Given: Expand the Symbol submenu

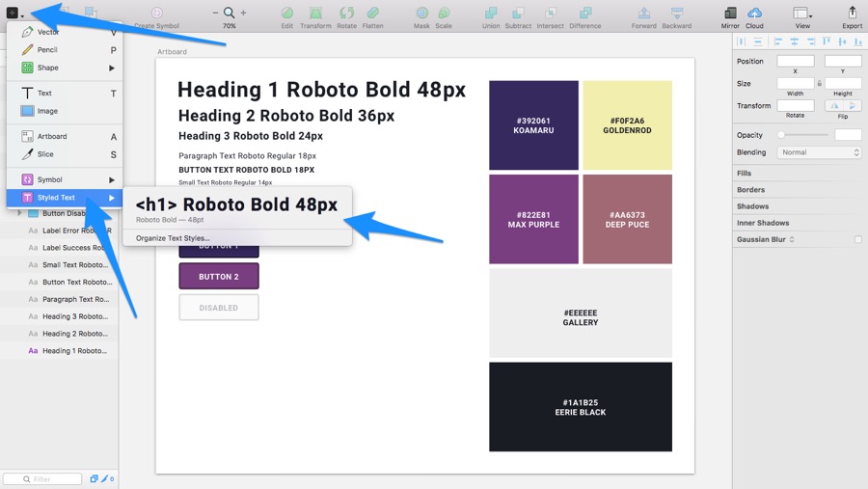Looking at the screenshot, I should 111,180.
